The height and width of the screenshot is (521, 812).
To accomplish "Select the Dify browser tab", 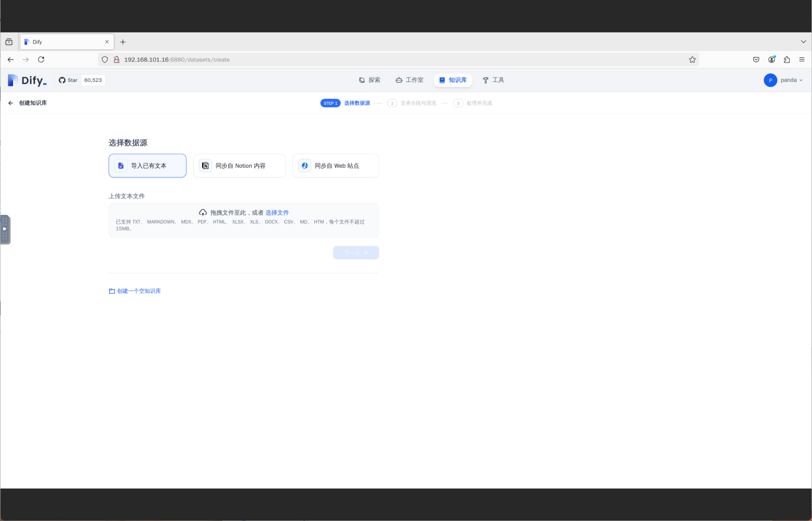I will [x=67, y=42].
